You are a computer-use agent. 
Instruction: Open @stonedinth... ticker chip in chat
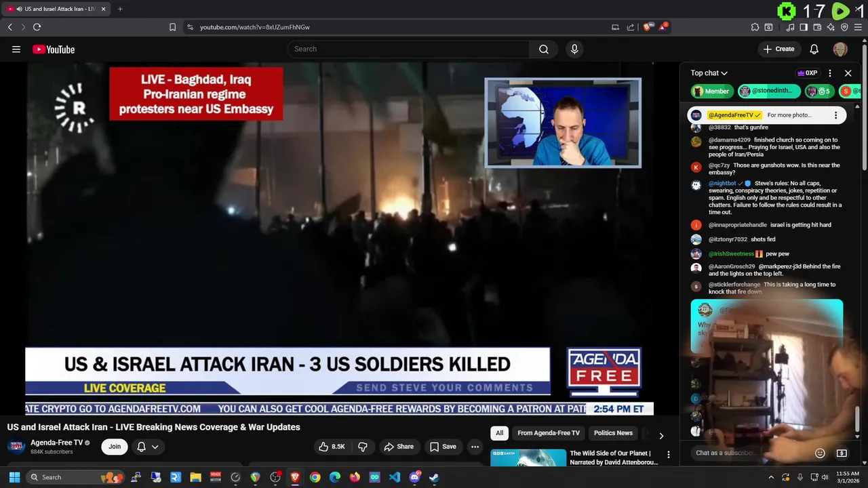point(770,91)
